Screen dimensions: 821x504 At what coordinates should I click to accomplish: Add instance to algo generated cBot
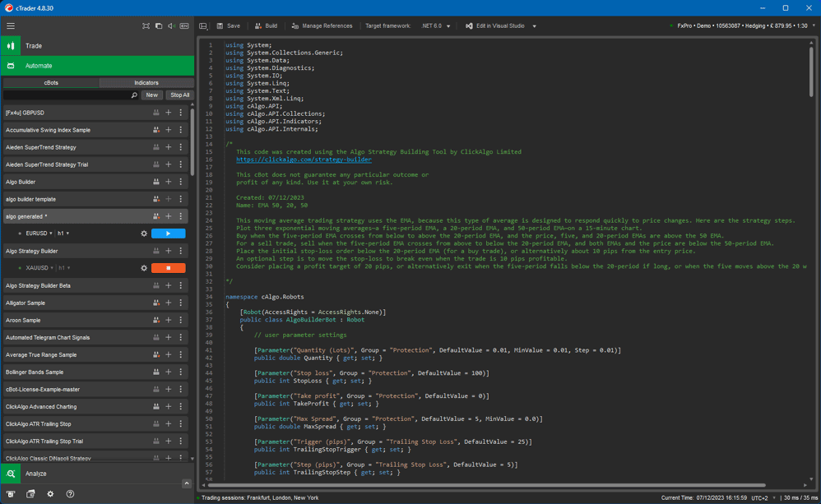click(169, 216)
